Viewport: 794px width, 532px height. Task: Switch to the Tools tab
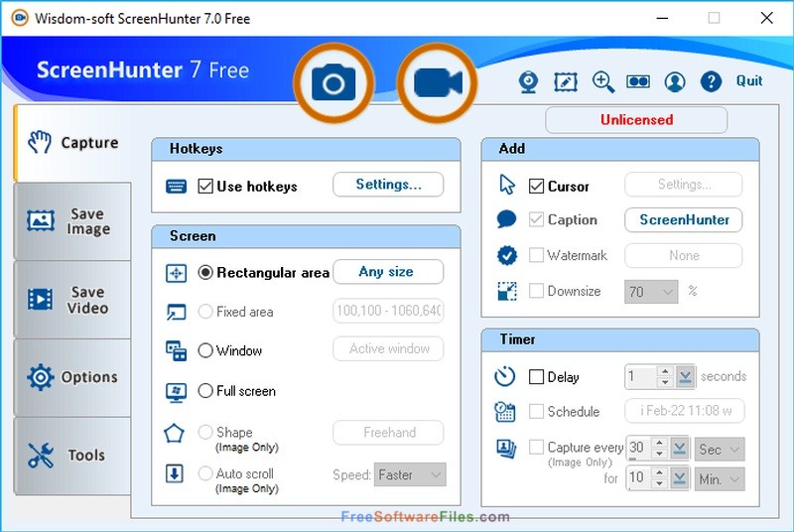pos(72,456)
